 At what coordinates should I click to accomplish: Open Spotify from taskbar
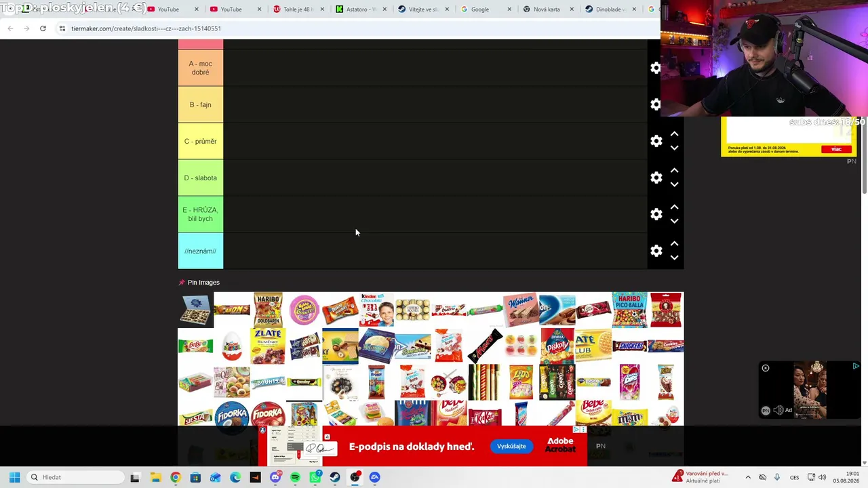pos(295,477)
